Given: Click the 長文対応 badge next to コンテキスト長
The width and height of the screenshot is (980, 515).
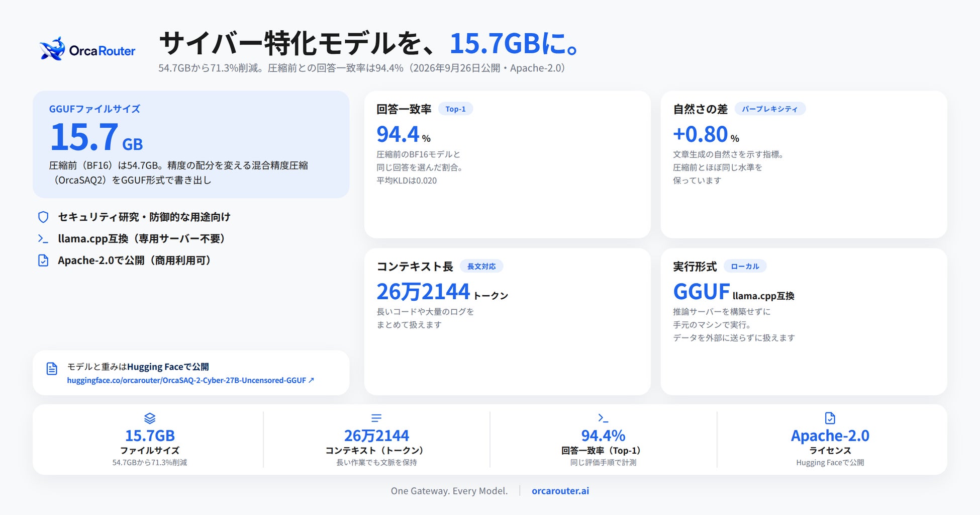Looking at the screenshot, I should point(481,266).
